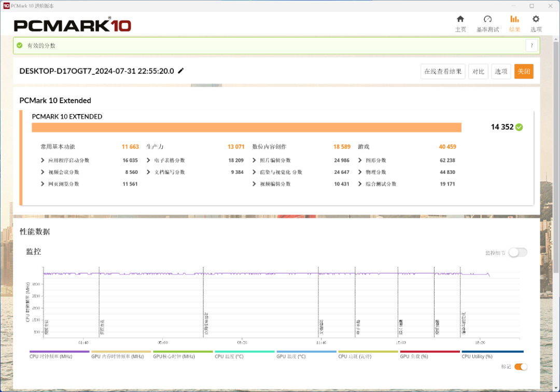Click the question mark help icon
The image size is (560, 392).
[532, 45]
